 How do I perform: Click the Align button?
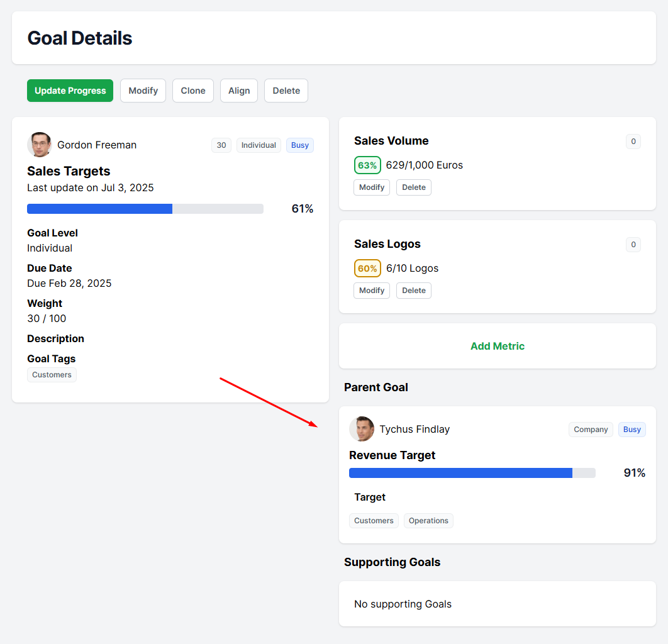pyautogui.click(x=239, y=91)
